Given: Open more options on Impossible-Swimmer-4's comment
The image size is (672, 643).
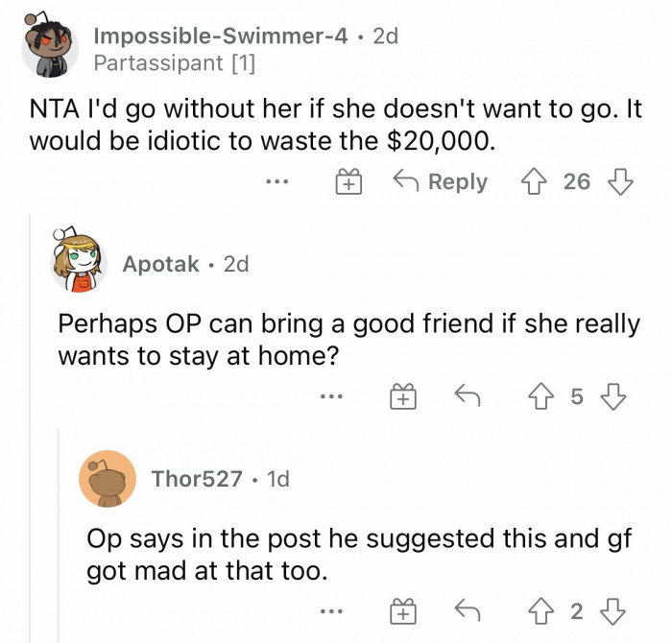Looking at the screenshot, I should (x=278, y=182).
